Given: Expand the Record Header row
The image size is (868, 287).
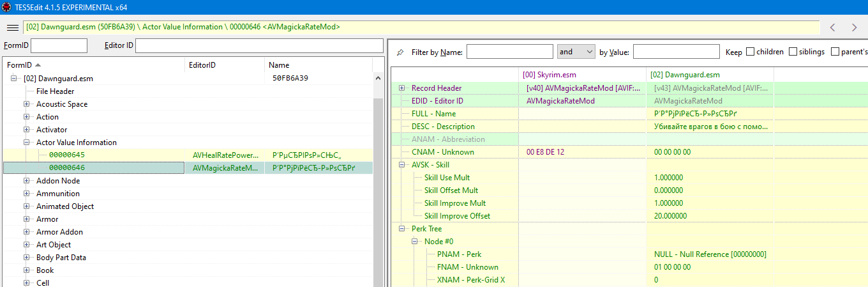Looking at the screenshot, I should (402, 88).
